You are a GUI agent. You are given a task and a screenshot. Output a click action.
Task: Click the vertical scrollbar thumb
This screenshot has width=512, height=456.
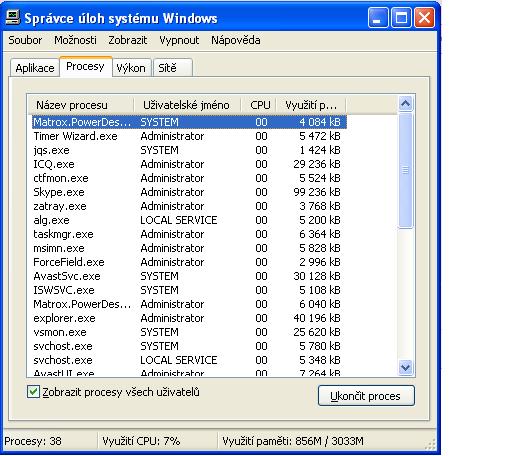point(405,170)
